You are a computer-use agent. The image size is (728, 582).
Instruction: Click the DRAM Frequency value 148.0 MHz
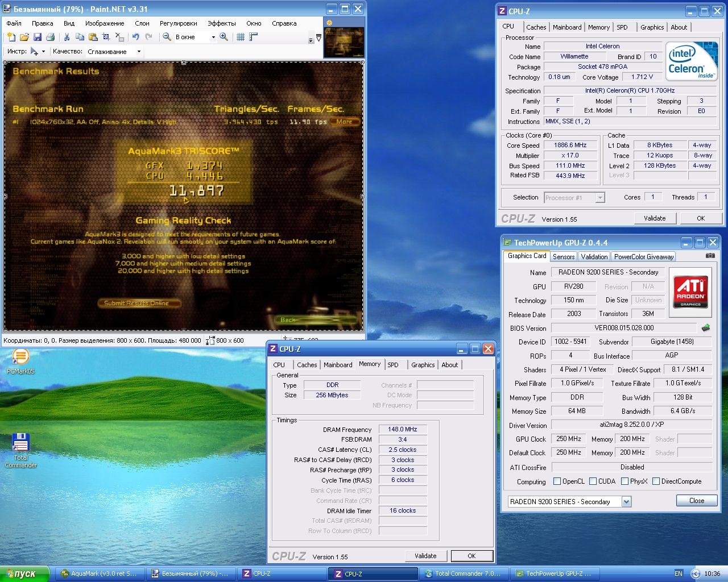coord(403,429)
